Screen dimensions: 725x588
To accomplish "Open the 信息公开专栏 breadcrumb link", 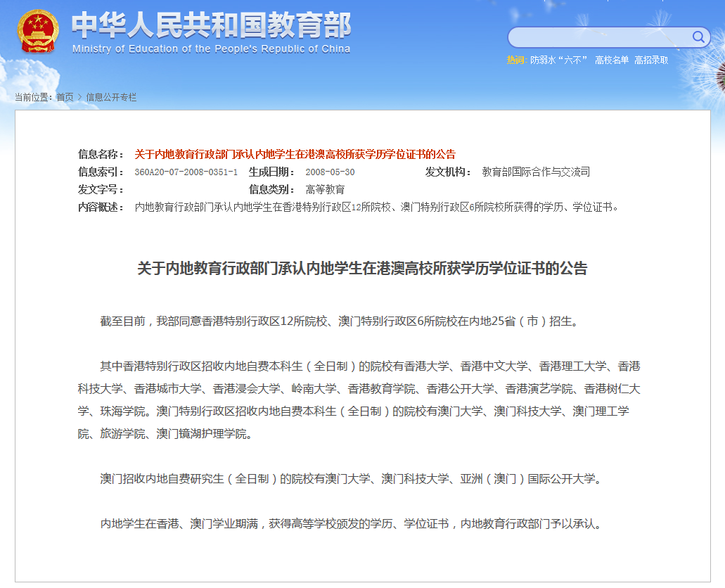I will (x=113, y=98).
